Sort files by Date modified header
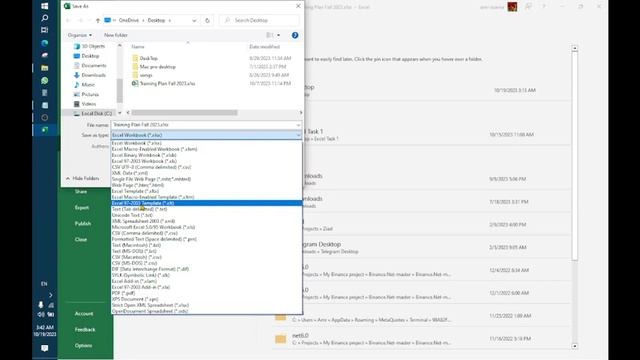The height and width of the screenshot is (360, 640). 264,47
